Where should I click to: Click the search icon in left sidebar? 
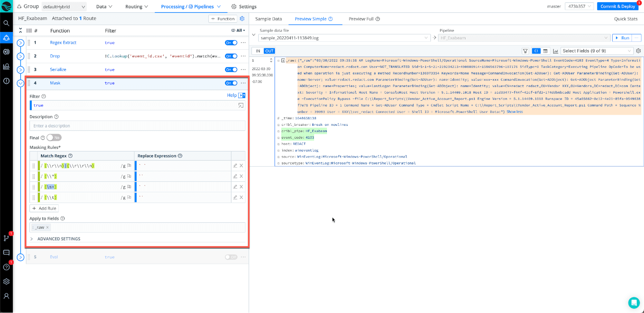[x=6, y=23]
